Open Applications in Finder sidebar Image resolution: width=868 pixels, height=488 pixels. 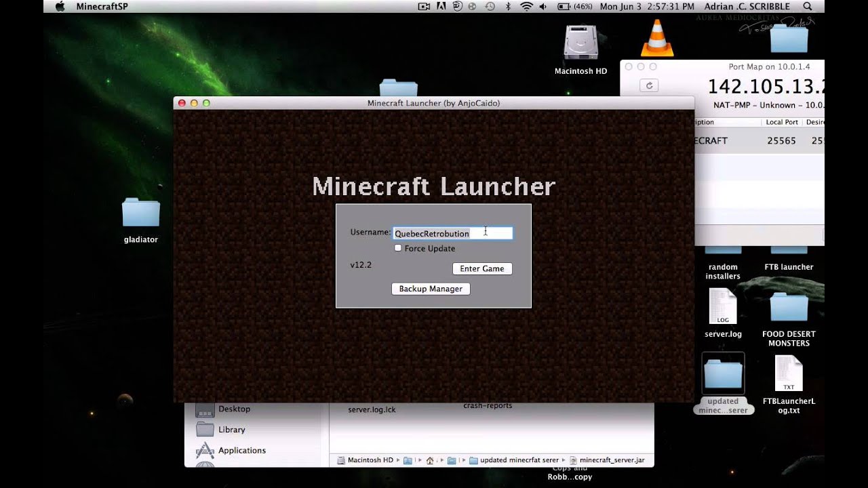241,450
